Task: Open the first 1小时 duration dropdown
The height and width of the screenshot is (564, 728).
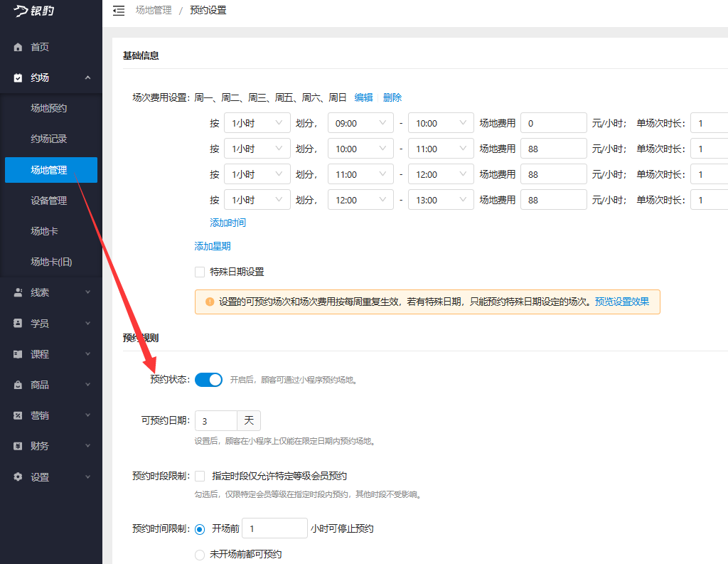Action: (257, 122)
